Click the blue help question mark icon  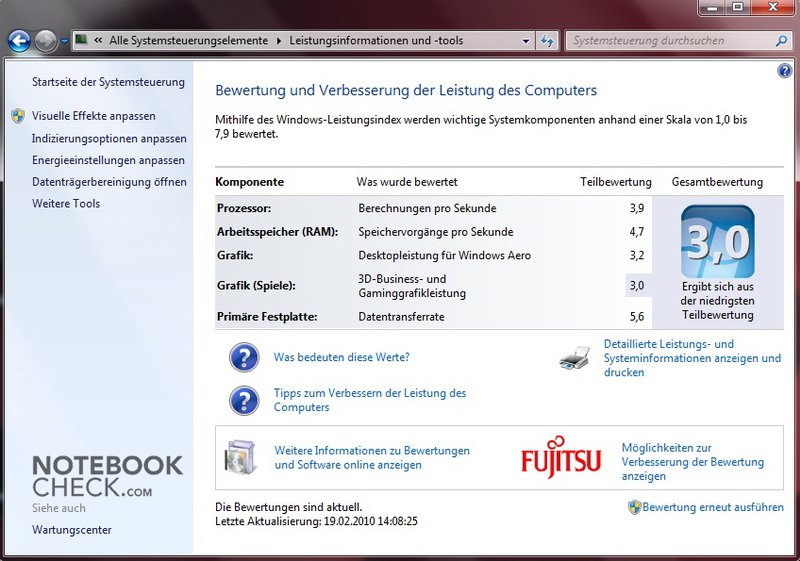click(x=784, y=71)
